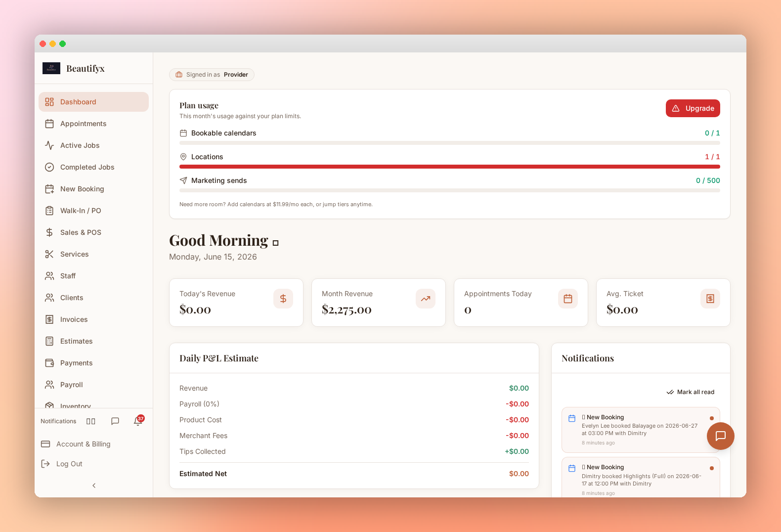Click the Merchant Fees row label

point(203,436)
